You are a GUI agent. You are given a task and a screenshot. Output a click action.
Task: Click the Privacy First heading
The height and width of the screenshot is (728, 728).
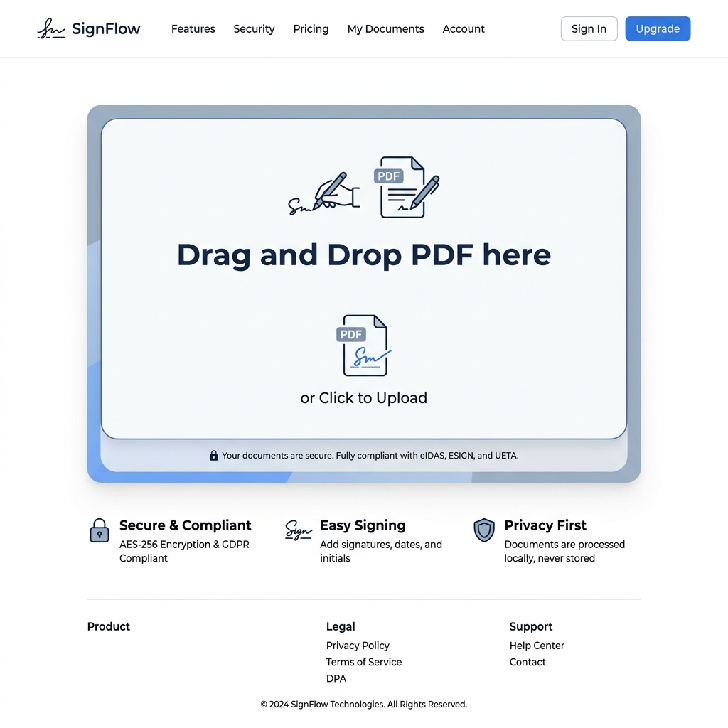(x=545, y=525)
